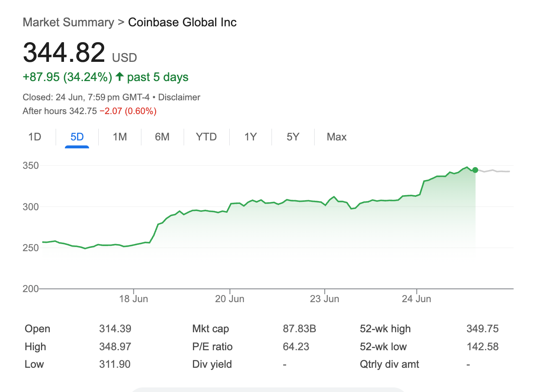
Task: View the 1Y chart range
Action: point(250,137)
